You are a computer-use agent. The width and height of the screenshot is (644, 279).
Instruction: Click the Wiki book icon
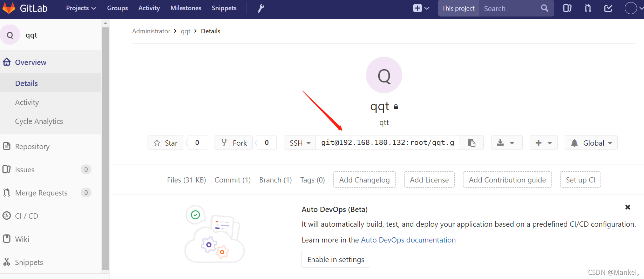tap(7, 239)
